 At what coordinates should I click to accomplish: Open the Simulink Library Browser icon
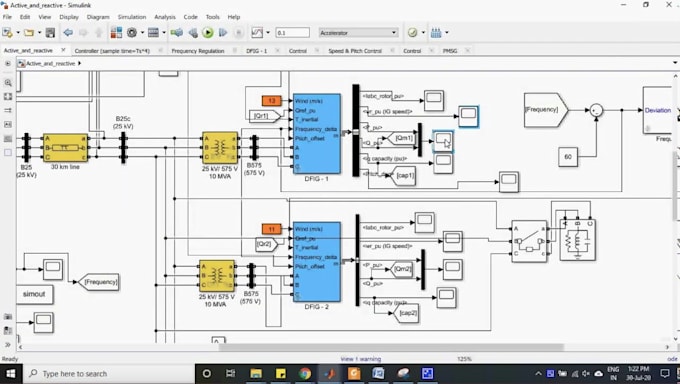coord(116,33)
